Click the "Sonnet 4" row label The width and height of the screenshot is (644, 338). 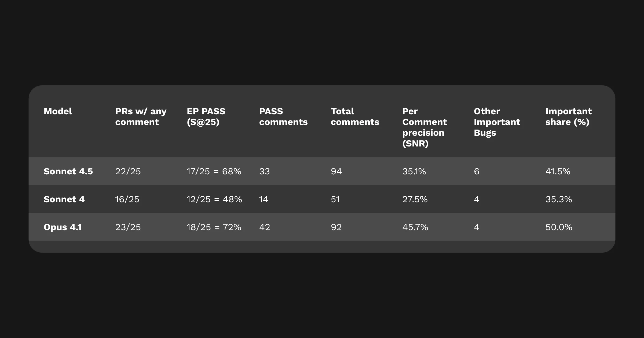point(64,199)
